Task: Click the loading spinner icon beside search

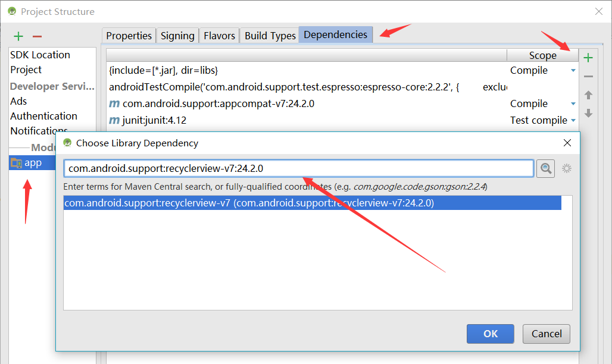Action: [x=566, y=168]
